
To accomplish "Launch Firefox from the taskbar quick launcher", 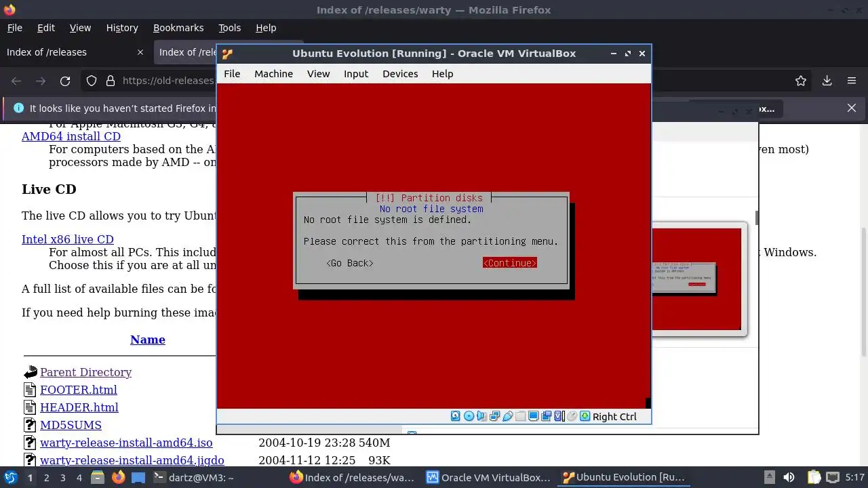I will tap(119, 477).
